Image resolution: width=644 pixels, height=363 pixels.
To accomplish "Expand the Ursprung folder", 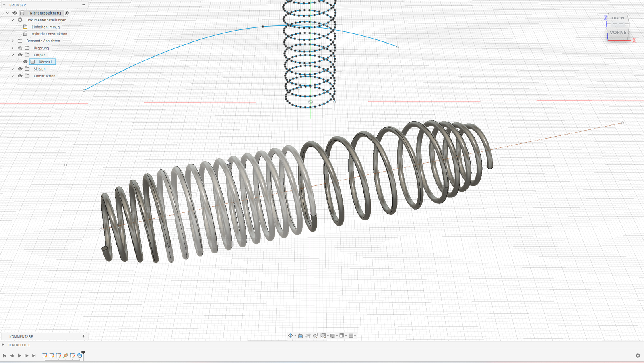I will tap(13, 48).
